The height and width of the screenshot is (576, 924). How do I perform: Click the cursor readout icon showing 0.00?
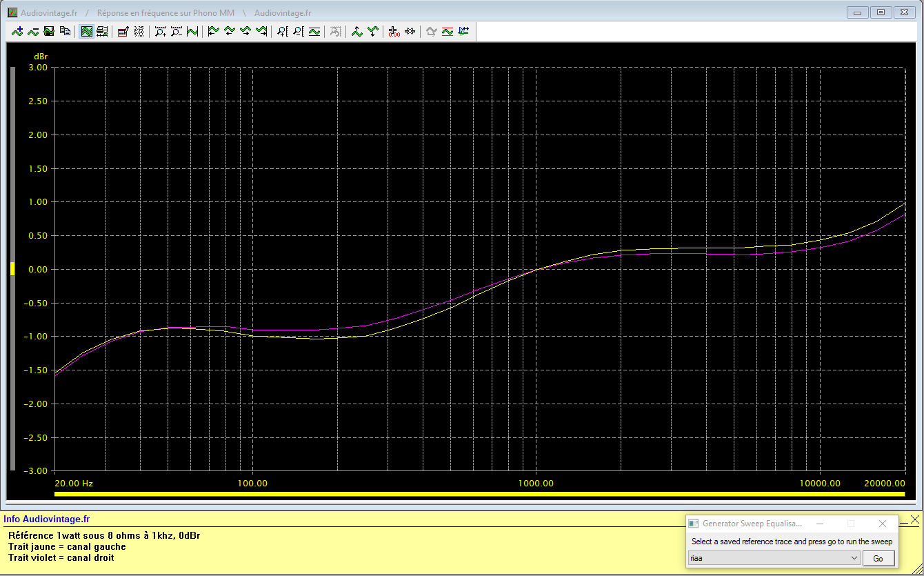(x=394, y=31)
